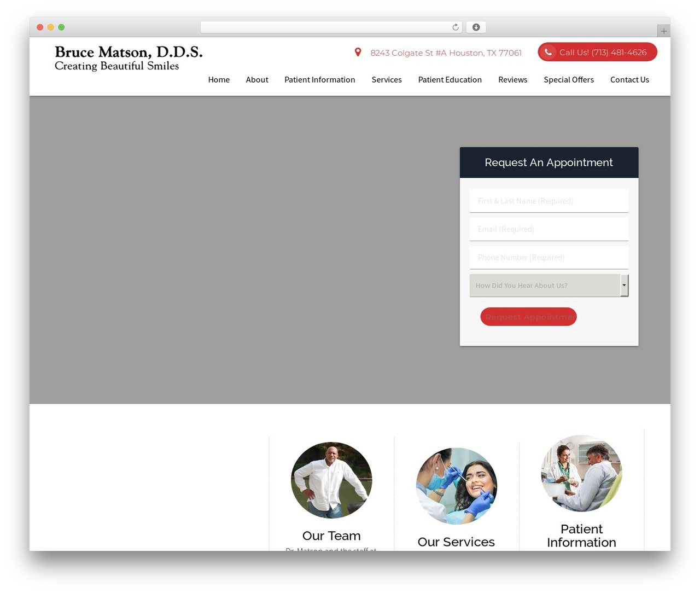This screenshot has height=593, width=700.
Task: Click the Request An Appointment form header
Action: point(549,162)
